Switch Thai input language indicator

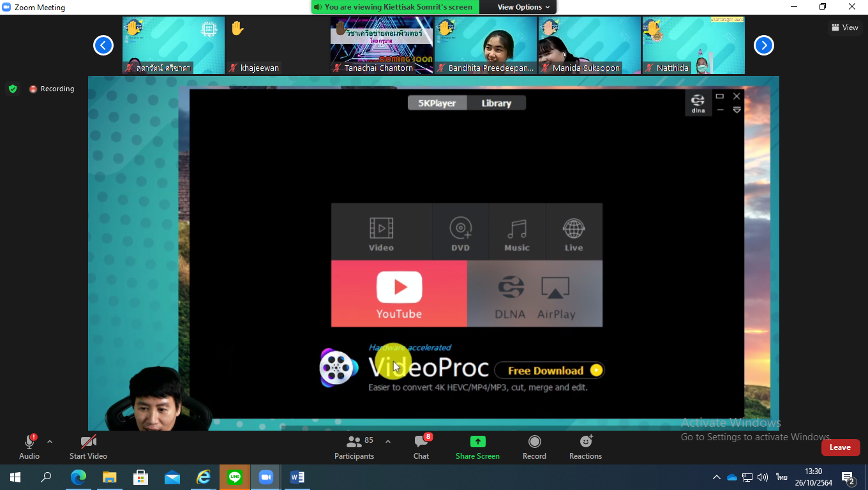click(x=782, y=477)
